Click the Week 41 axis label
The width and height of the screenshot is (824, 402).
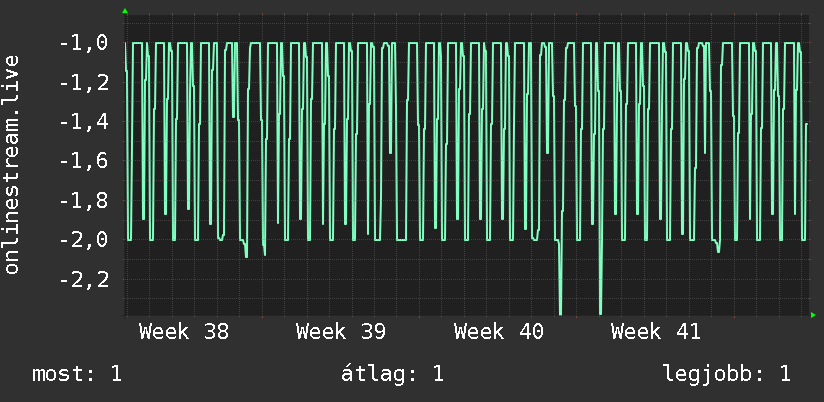(x=656, y=332)
